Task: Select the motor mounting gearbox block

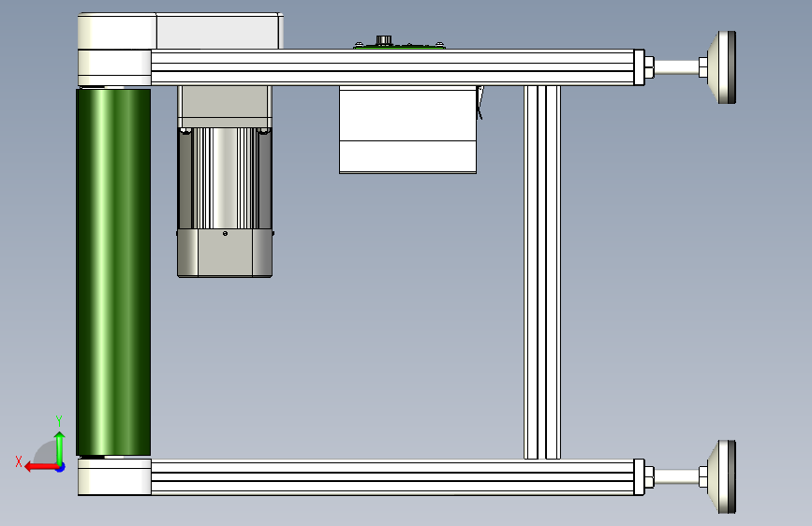Action: pyautogui.click(x=225, y=107)
